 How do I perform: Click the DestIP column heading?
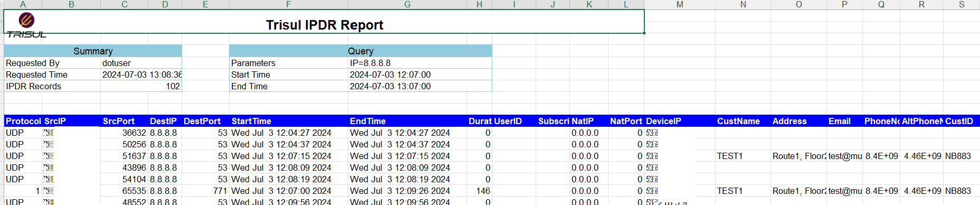tap(165, 121)
